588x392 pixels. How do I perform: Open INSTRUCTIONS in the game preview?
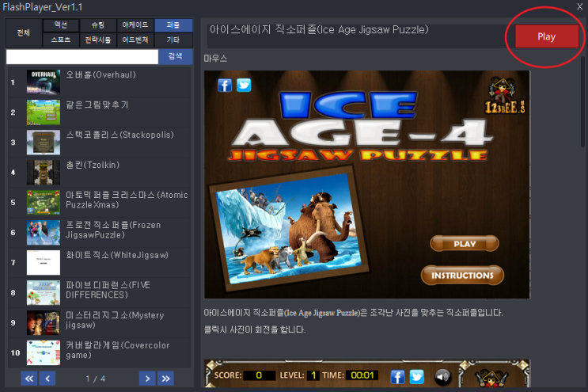pyautogui.click(x=462, y=275)
